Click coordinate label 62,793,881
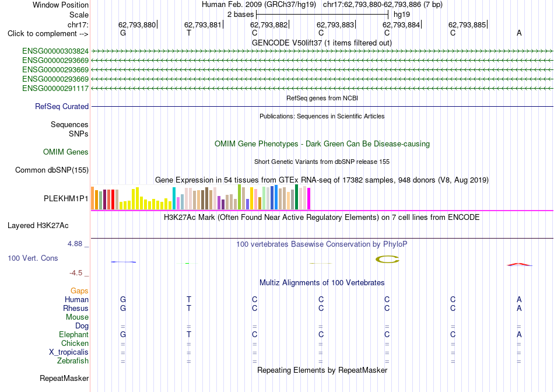 (x=203, y=24)
